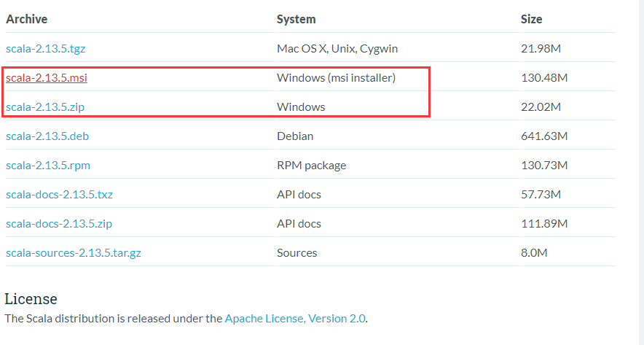
Task: Download the scala-2.13.5.msi installer
Action: click(47, 78)
